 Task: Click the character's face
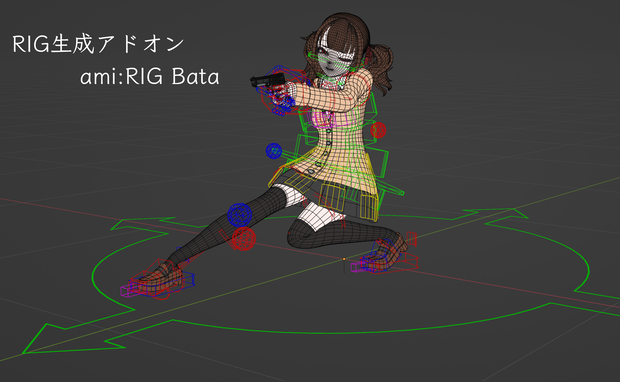[x=334, y=63]
